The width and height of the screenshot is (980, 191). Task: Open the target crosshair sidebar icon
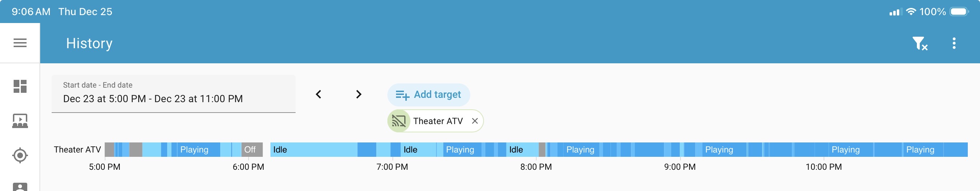click(x=20, y=155)
